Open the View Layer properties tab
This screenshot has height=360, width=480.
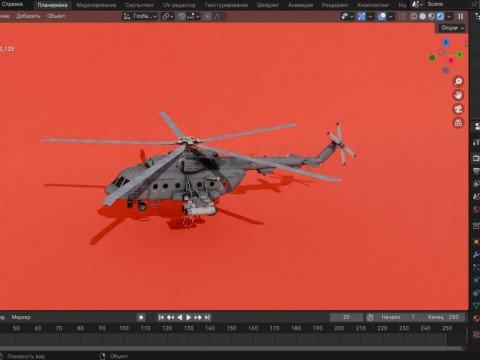point(476,184)
